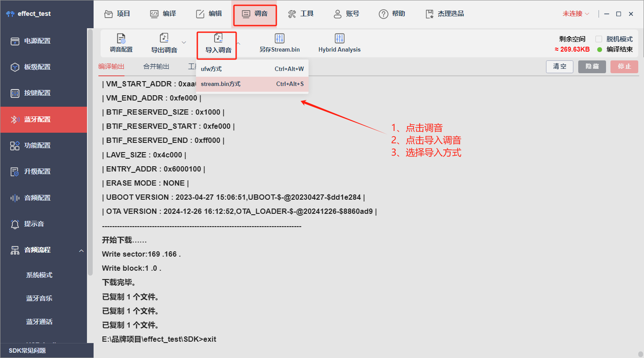Select 蓝牙通话 under 音频流程
The height and width of the screenshot is (358, 644).
[x=39, y=322]
